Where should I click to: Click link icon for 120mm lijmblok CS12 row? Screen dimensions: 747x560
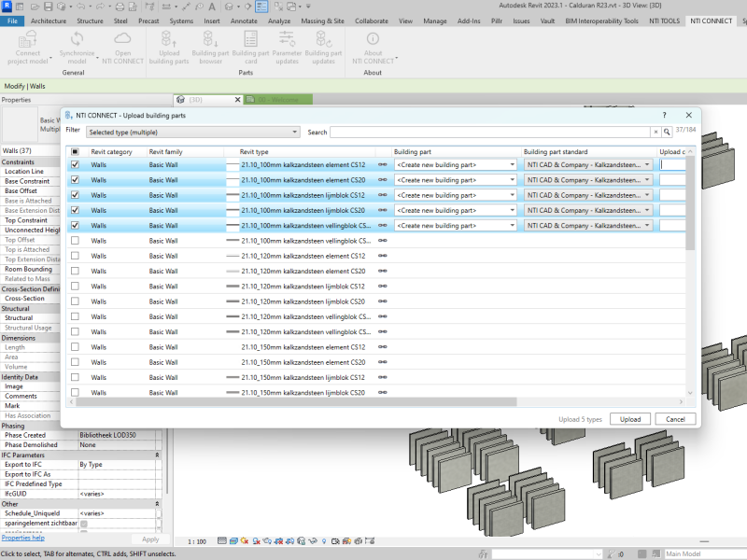383,287
